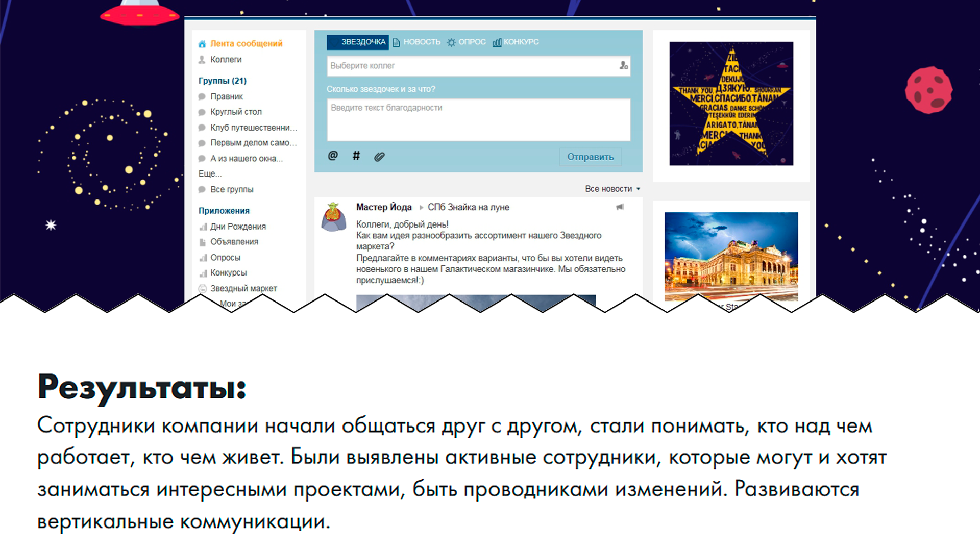Click the @ mention icon
The width and height of the screenshot is (980, 551).
333,156
